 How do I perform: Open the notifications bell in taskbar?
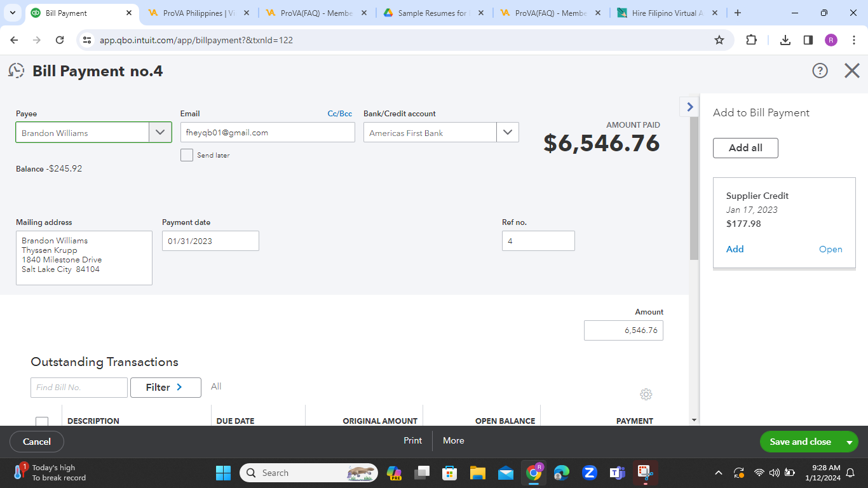850,473
